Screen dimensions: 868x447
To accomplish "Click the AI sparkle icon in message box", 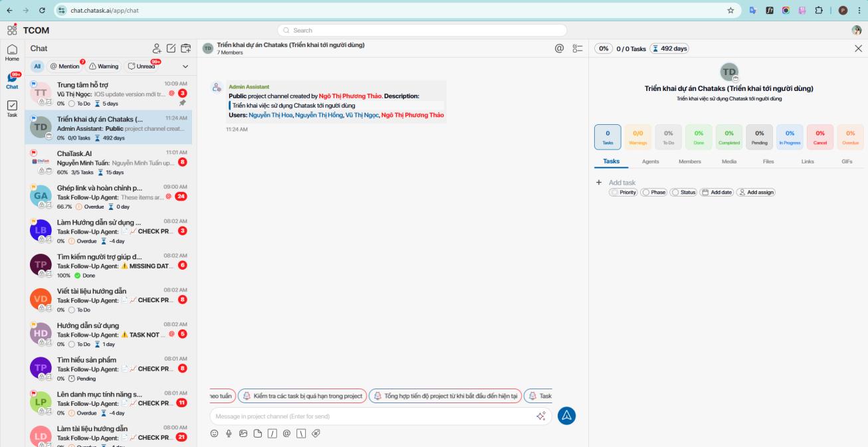I will 541,416.
